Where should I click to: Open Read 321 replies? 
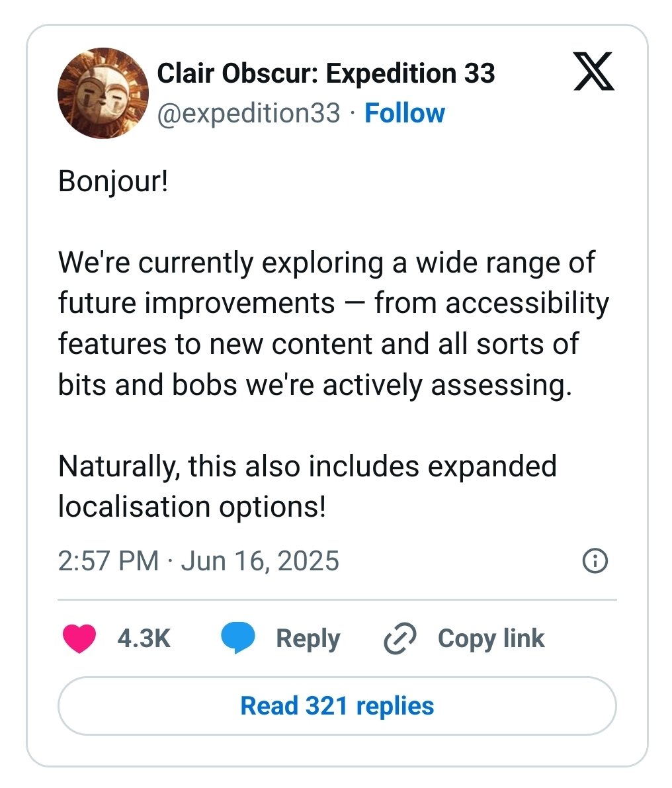pyautogui.click(x=337, y=706)
